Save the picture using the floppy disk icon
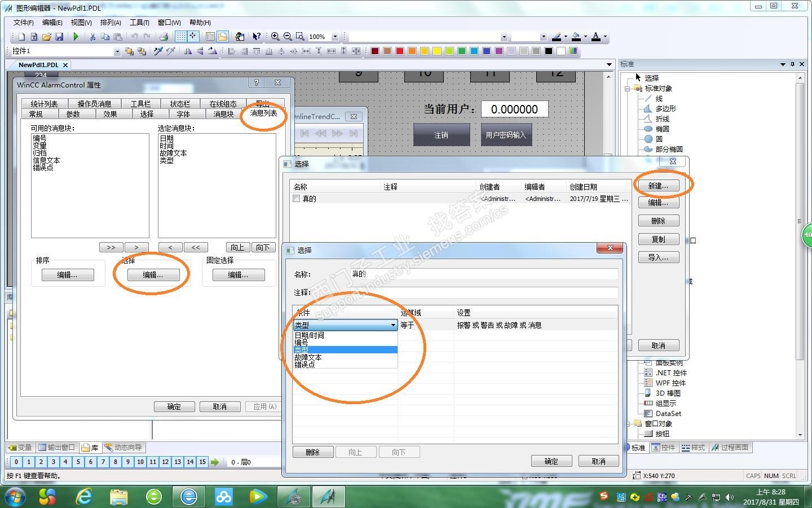The width and height of the screenshot is (812, 508). point(59,37)
